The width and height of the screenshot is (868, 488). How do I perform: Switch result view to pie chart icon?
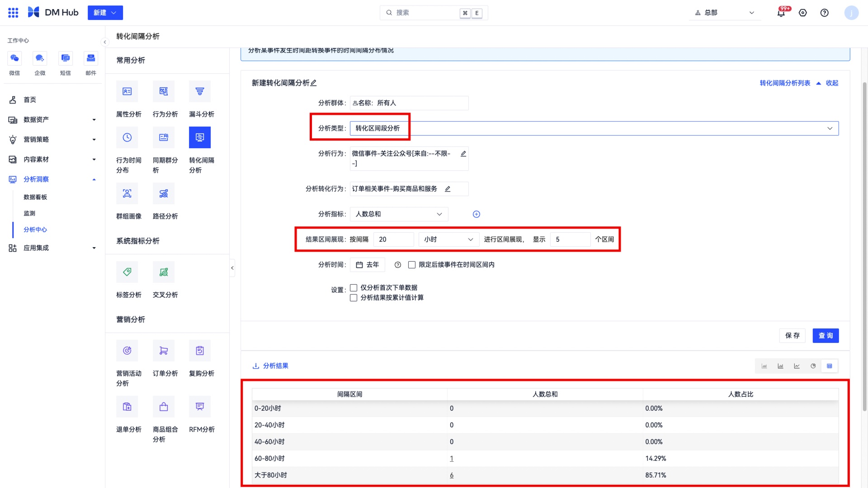click(813, 366)
